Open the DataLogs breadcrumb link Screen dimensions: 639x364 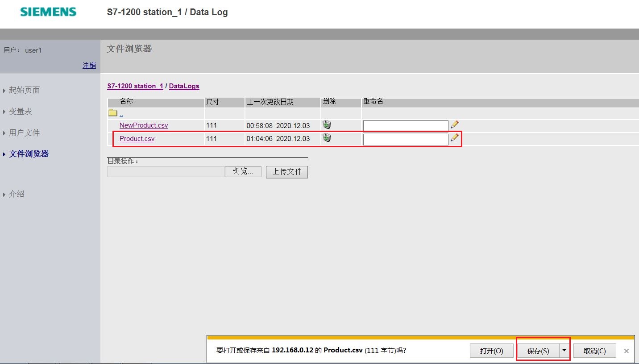point(184,86)
